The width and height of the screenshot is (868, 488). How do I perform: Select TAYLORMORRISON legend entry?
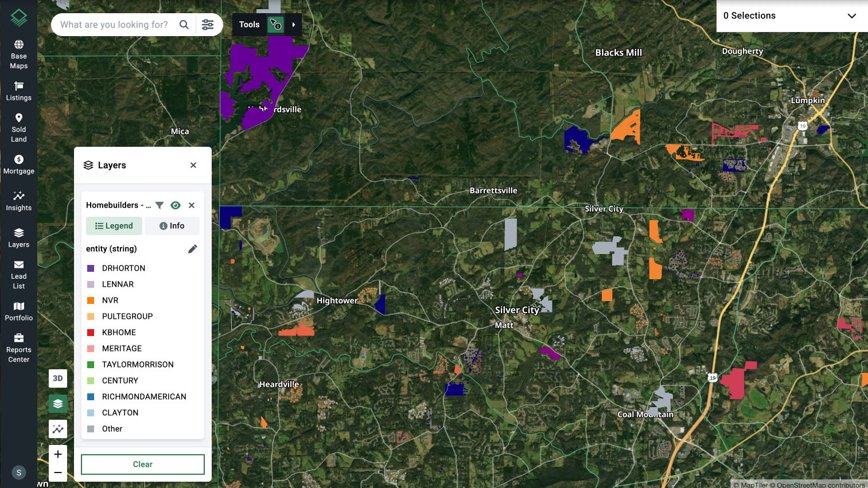pos(138,365)
